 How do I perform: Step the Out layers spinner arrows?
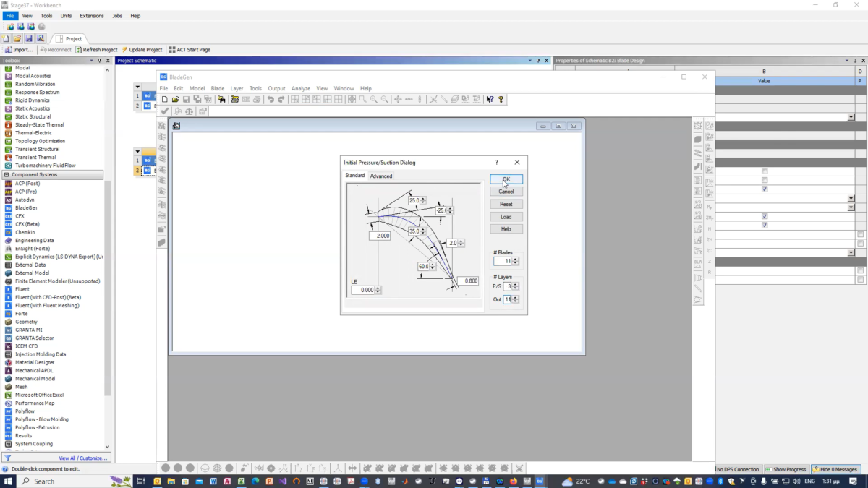(515, 299)
